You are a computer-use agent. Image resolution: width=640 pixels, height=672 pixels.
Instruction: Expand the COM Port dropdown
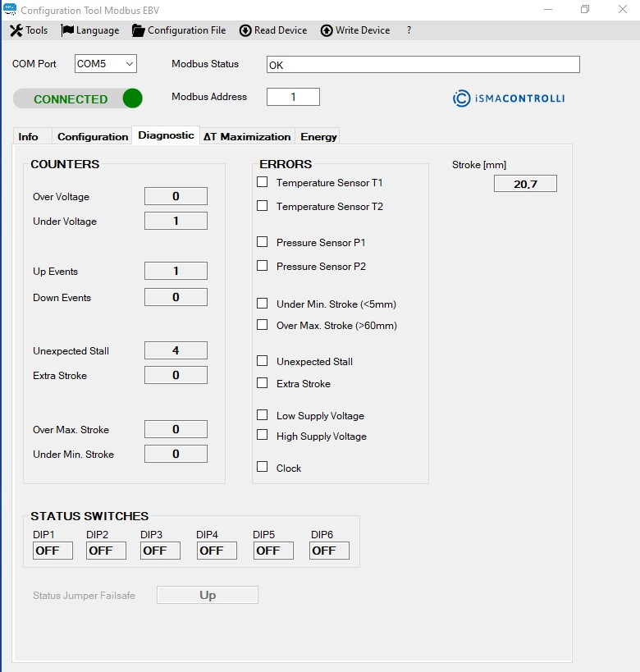click(x=129, y=64)
